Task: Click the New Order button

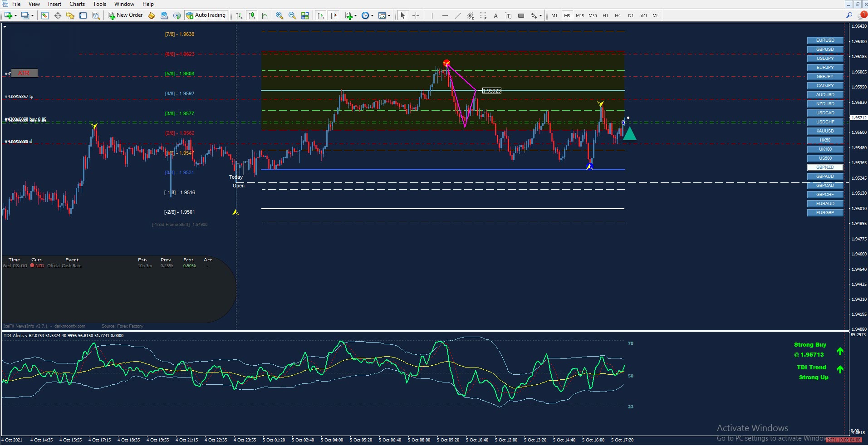Action: click(125, 15)
